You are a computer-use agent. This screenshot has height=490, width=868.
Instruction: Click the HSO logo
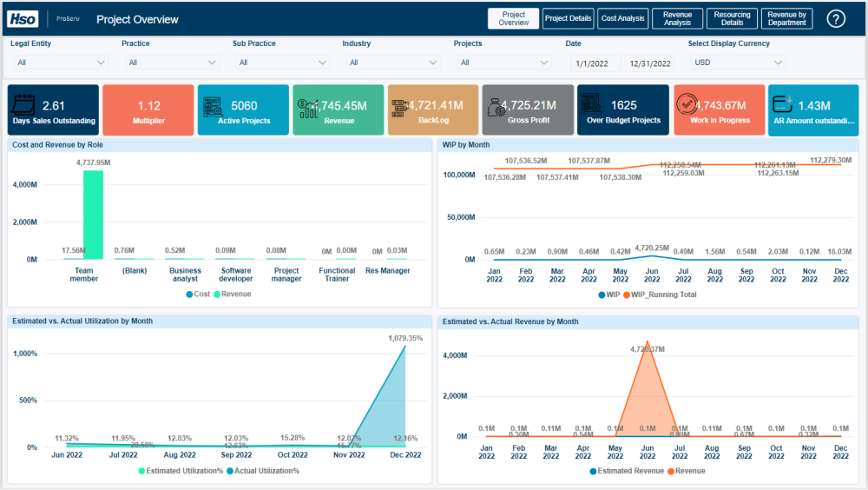coord(23,18)
